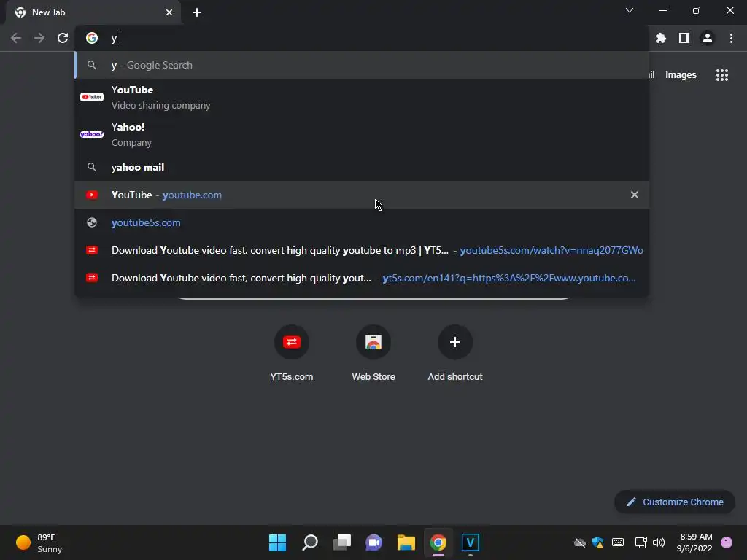
Task: Open the Extensions puzzle-piece menu
Action: [661, 38]
